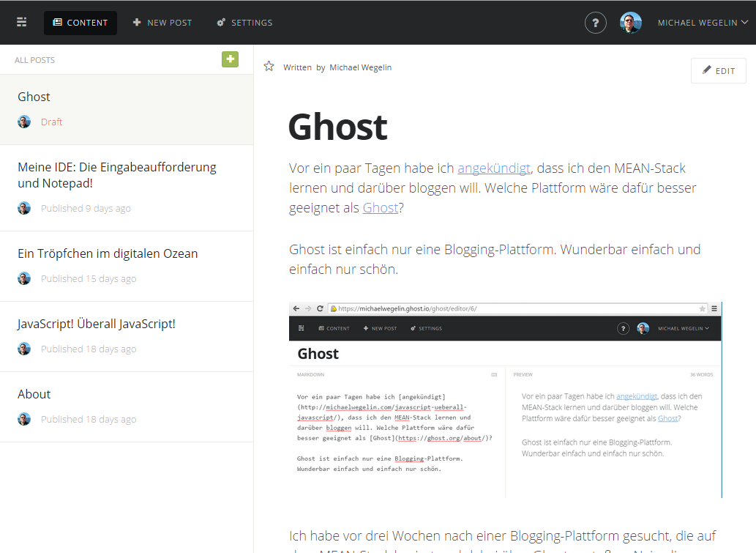Open post Meine IDE: Die Eingabeaufforderung und Notepad!
Viewport: 756px width, 553px height.
[x=127, y=188]
